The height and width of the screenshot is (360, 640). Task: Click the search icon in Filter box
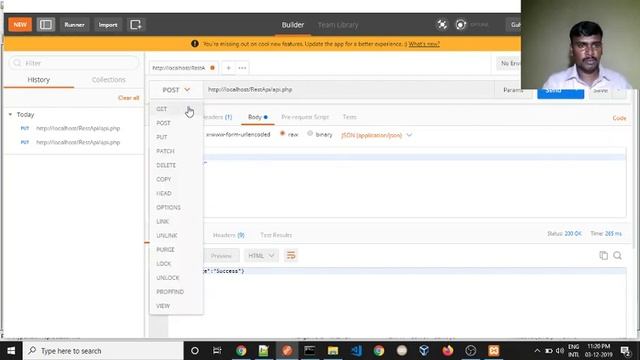(17, 63)
